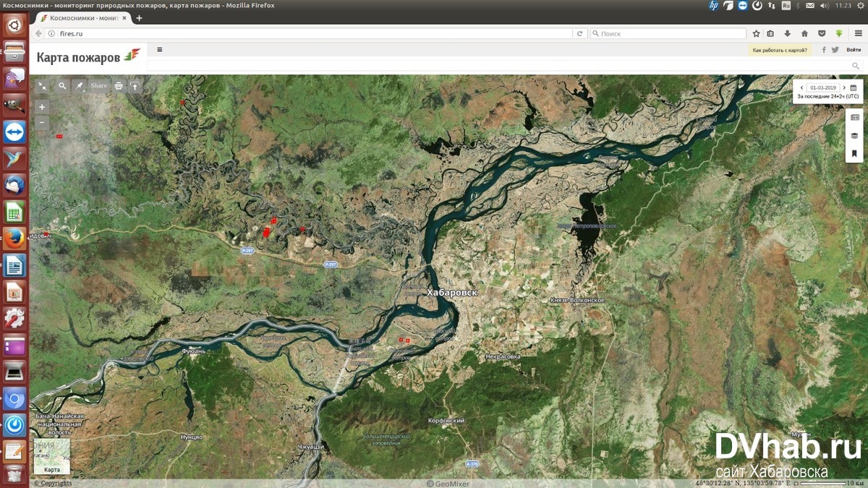This screenshot has width=868, height=488.
Task: Collapse the map to exit fullscreen
Action: (x=42, y=85)
